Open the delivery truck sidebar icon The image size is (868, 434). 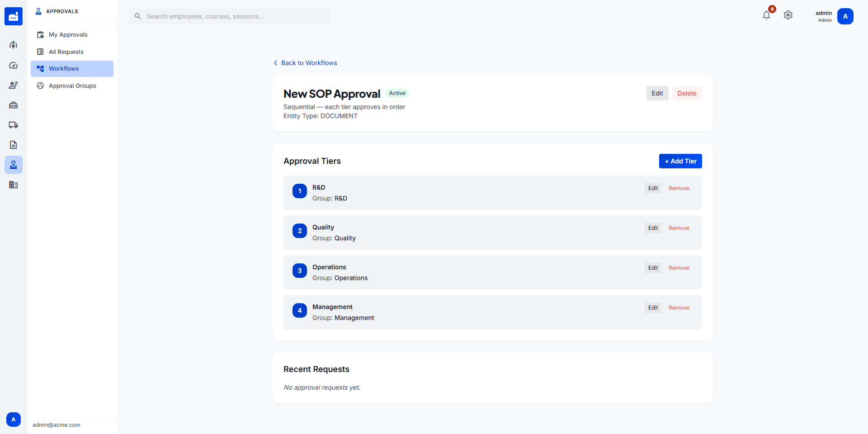(x=14, y=125)
